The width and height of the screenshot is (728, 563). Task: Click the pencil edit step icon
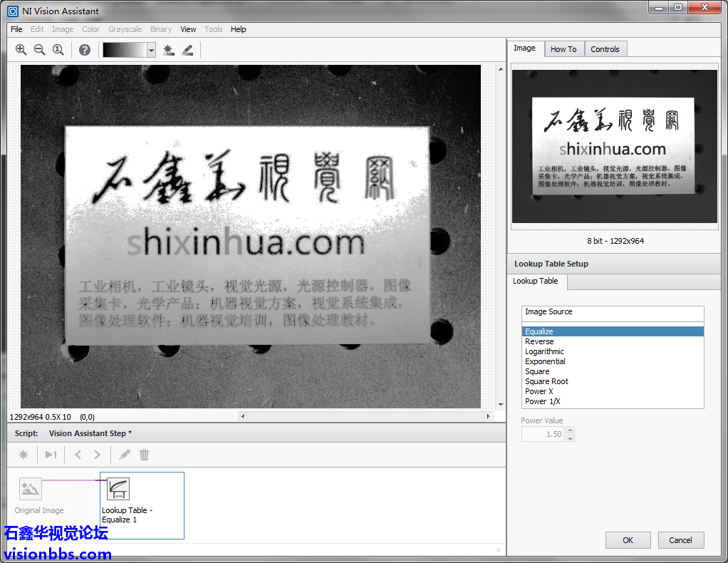pos(125,455)
